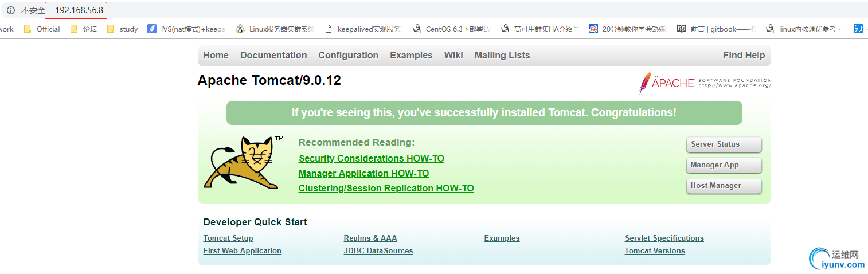868x274 pixels.
Task: Open the Servlet Specifications link
Action: tap(664, 238)
